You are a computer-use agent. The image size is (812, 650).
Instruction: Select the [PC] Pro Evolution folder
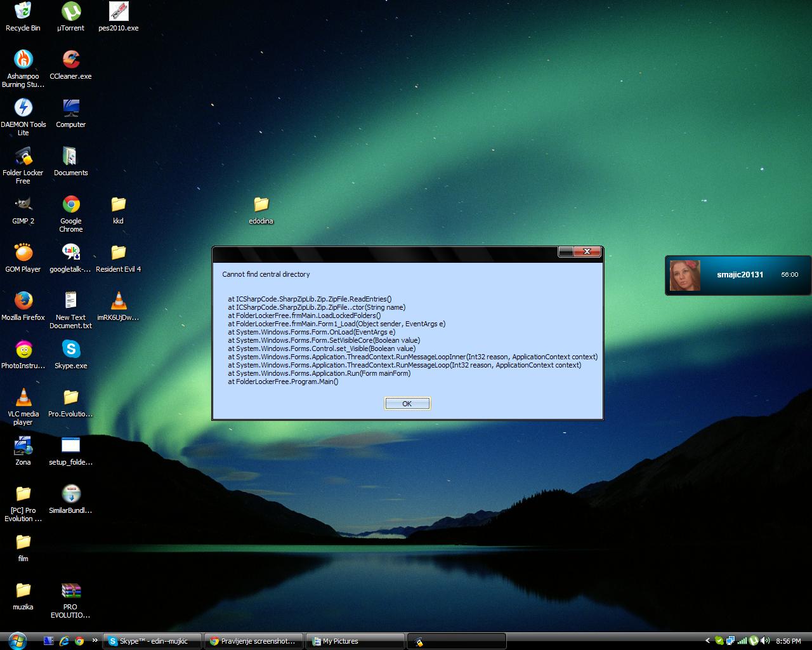click(x=23, y=503)
